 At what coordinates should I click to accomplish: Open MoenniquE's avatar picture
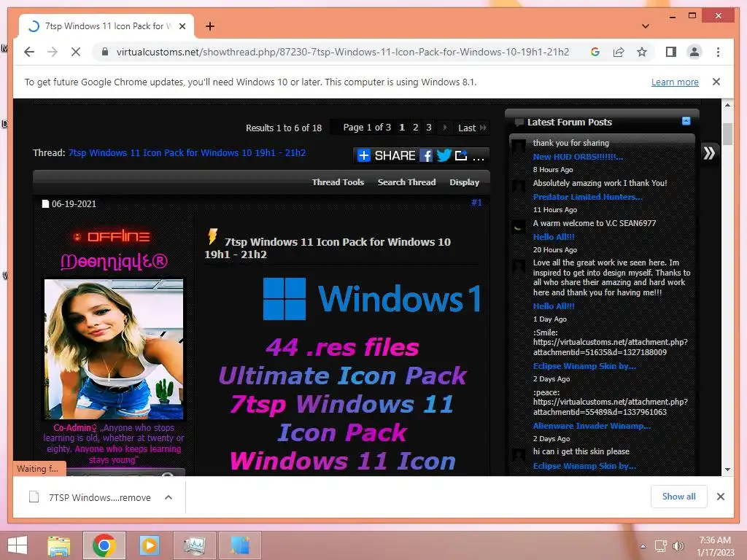(x=113, y=349)
